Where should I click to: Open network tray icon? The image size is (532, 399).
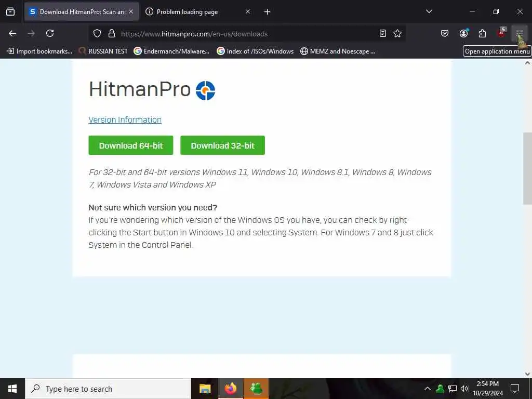(453, 389)
